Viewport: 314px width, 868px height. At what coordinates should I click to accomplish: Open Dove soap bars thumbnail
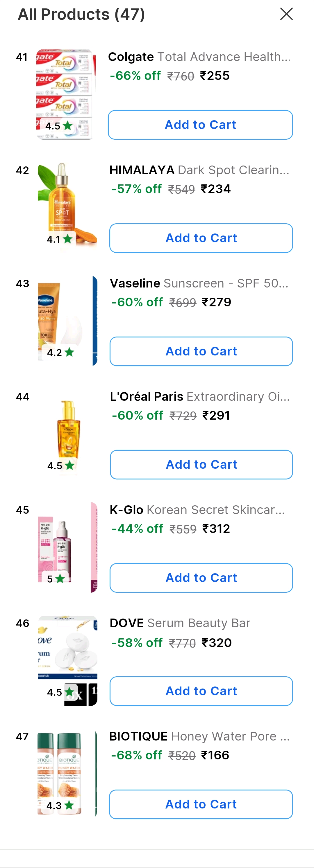67,650
